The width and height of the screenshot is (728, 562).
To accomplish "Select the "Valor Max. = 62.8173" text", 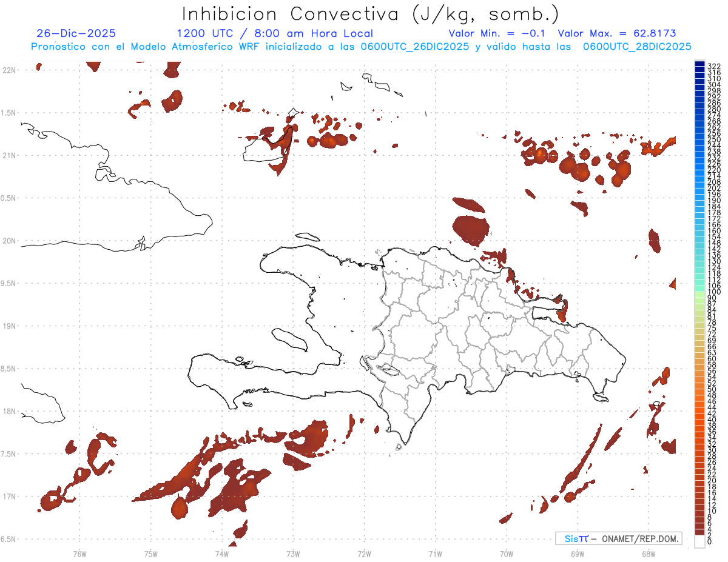I will 616,33.
